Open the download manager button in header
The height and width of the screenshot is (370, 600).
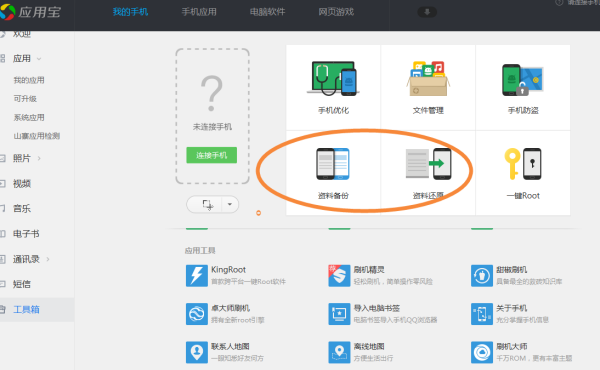click(427, 12)
